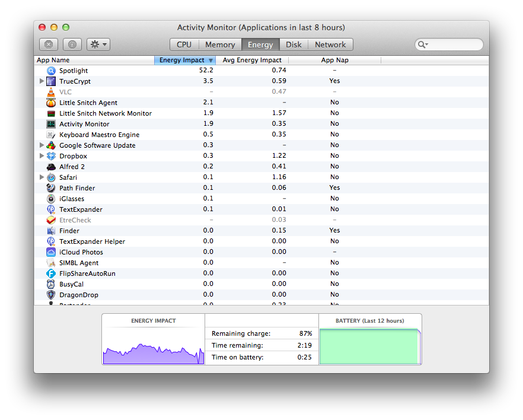This screenshot has width=523, height=420.
Task: Click the FlipShareAutoRun icon
Action: point(51,273)
